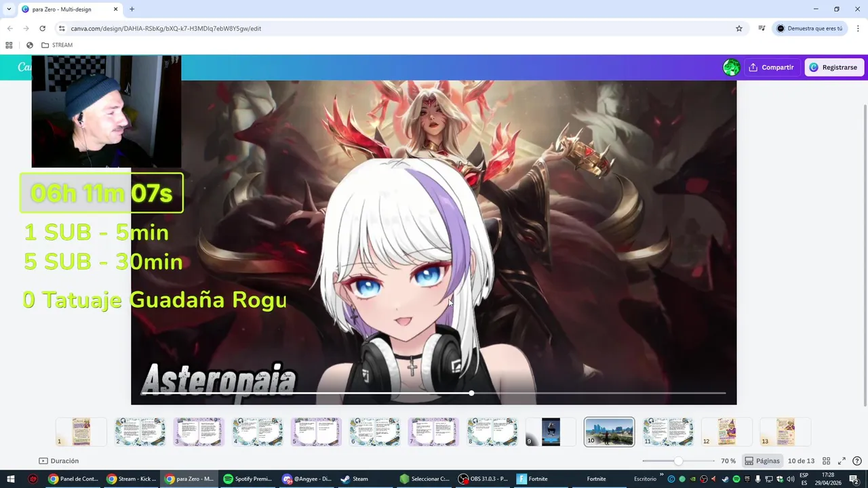This screenshot has width=868, height=488.
Task: Select page 8 thumbnail
Action: 492,432
